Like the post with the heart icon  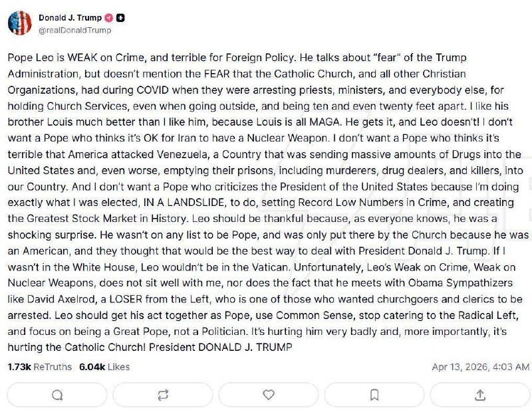pos(269,395)
